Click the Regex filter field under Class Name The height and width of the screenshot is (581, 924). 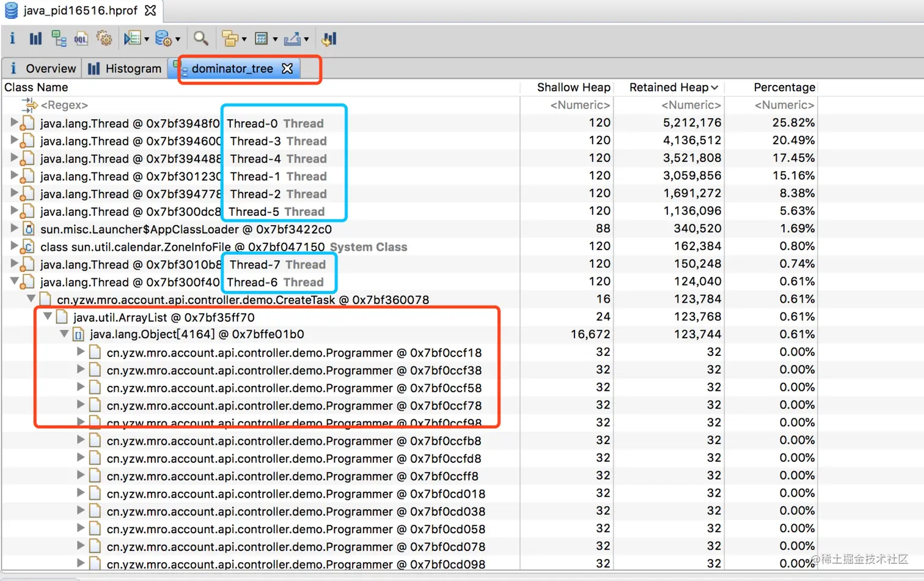click(64, 105)
